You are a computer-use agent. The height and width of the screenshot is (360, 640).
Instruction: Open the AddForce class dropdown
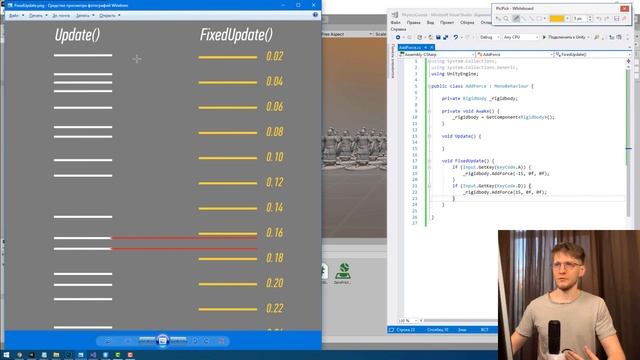pos(514,54)
